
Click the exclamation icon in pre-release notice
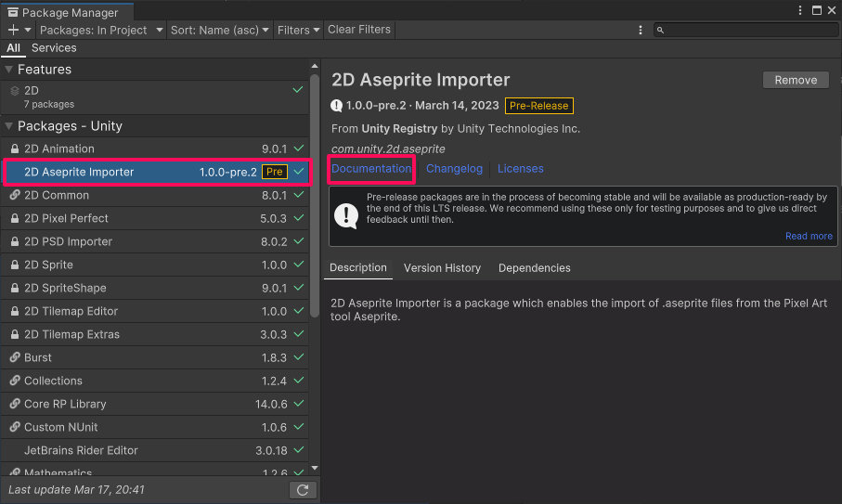(x=346, y=215)
